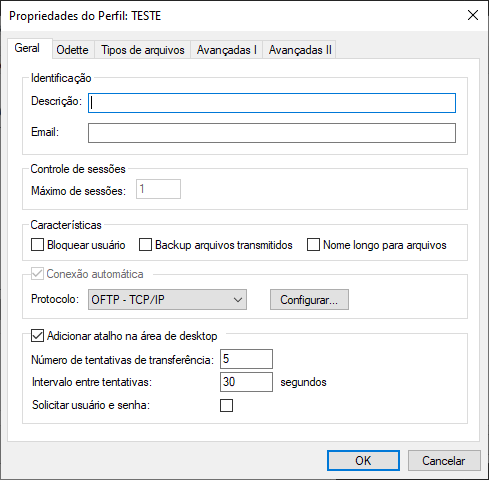Go to the Avançadas II tab
Screen dimensions: 489x480
point(300,50)
